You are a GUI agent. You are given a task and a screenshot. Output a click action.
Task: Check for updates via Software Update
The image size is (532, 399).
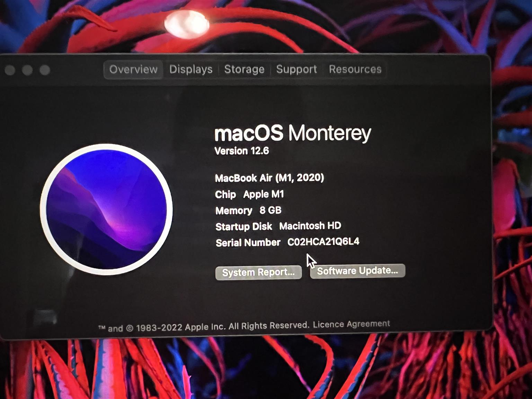357,271
